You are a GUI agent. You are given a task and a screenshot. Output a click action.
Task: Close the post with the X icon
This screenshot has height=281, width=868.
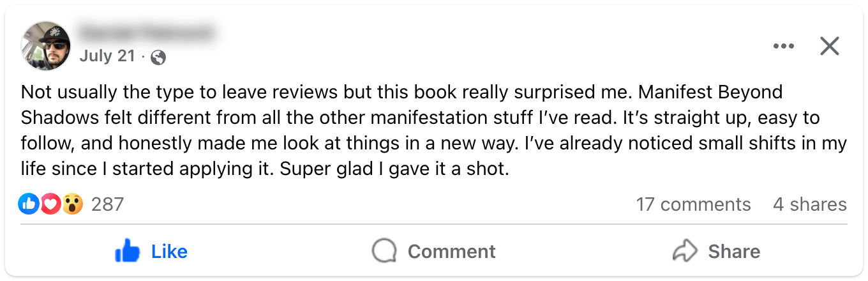[829, 46]
